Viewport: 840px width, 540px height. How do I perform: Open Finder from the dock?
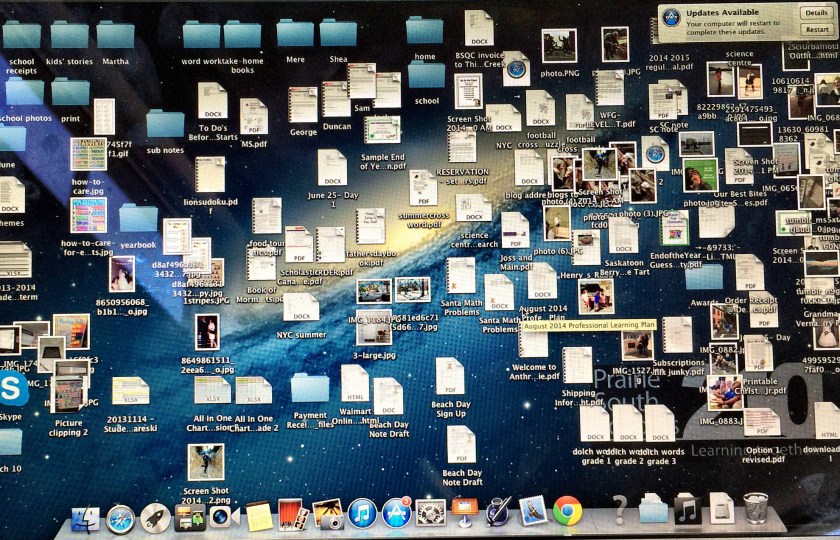pyautogui.click(x=85, y=518)
